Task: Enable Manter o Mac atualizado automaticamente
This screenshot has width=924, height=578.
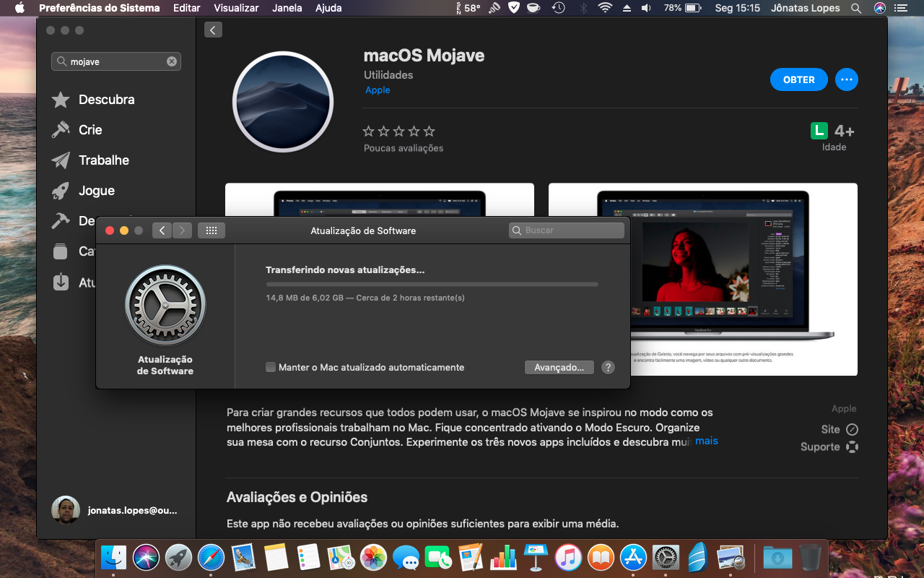Action: pos(271,367)
